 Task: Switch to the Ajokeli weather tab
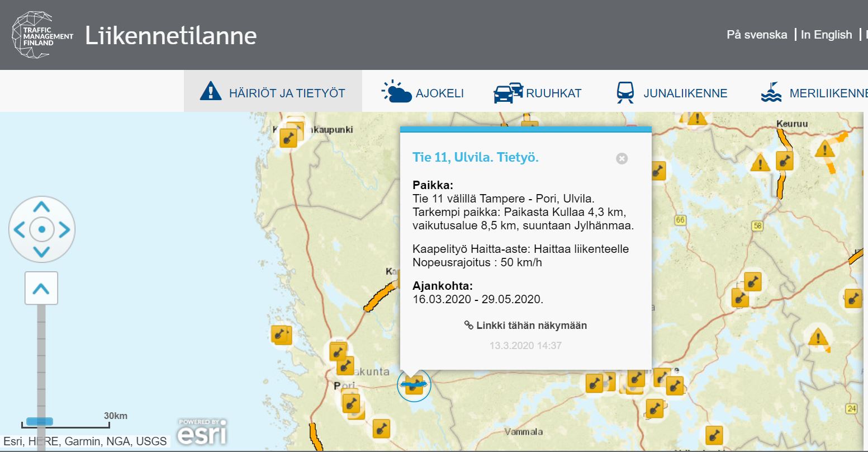tap(423, 92)
